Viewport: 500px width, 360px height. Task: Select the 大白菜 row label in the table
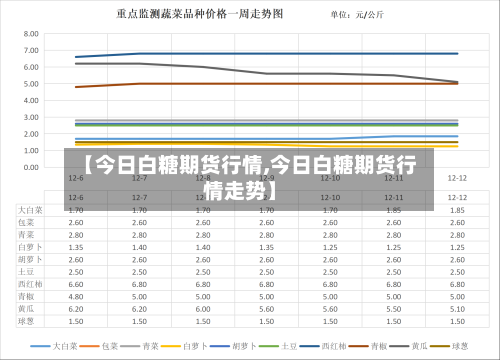[30, 210]
